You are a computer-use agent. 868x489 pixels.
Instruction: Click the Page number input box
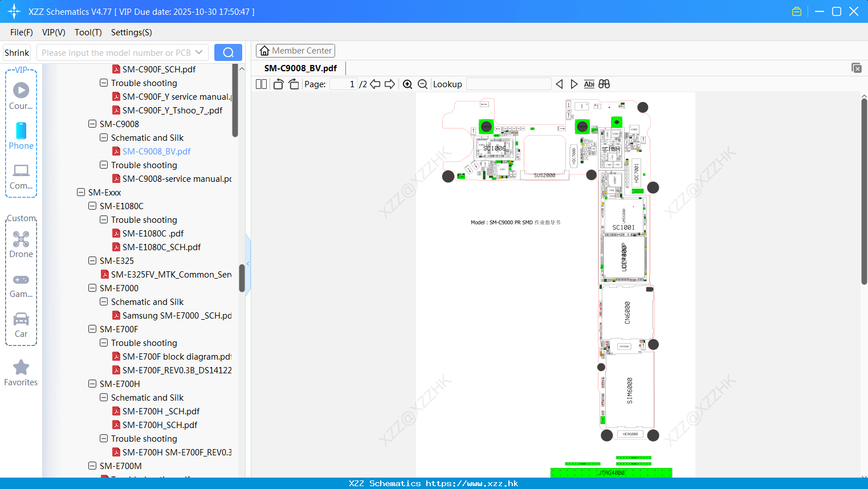tap(344, 84)
